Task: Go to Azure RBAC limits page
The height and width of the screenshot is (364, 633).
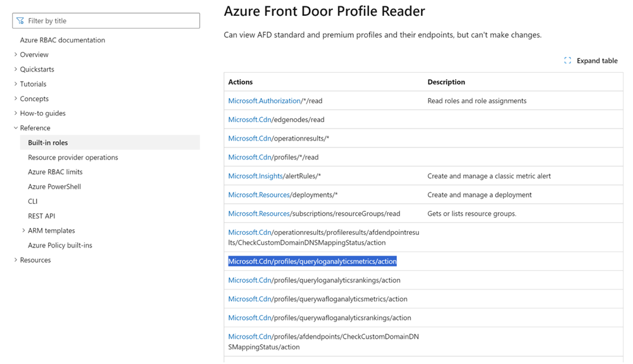Action: pos(55,172)
